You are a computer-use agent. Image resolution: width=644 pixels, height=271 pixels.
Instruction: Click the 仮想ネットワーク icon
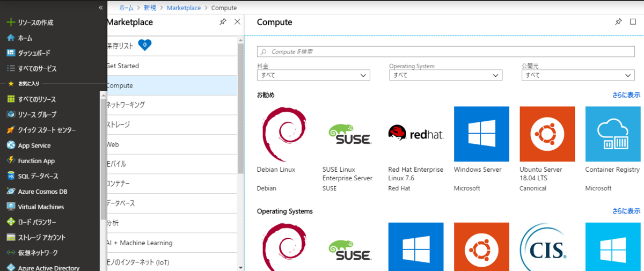(10, 252)
